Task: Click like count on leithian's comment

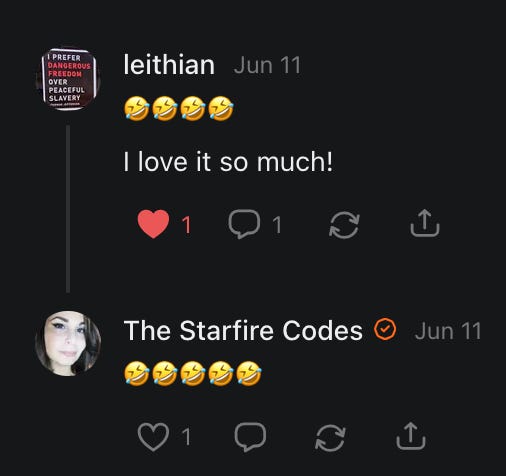Action: click(x=187, y=225)
